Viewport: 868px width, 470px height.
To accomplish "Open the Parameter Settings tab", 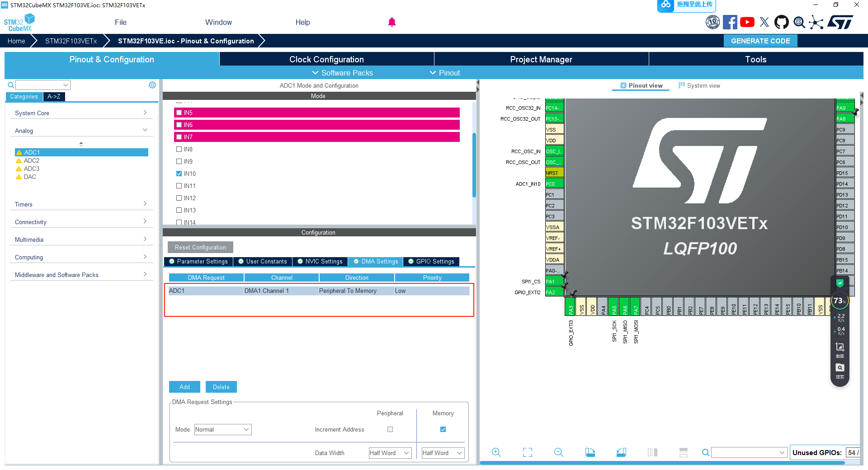I will (198, 261).
